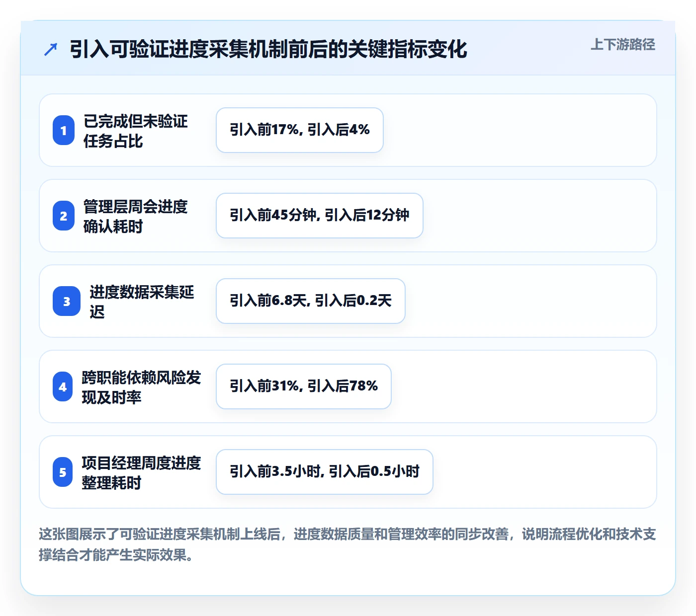Click the footer summary paragraph starting 这张图展示了
Screen dimensions: 696x616
click(348, 544)
